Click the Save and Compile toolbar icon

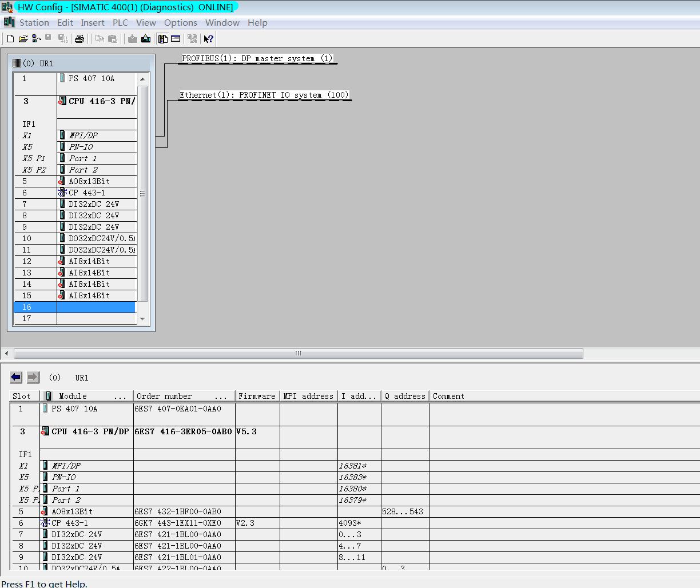pos(63,39)
